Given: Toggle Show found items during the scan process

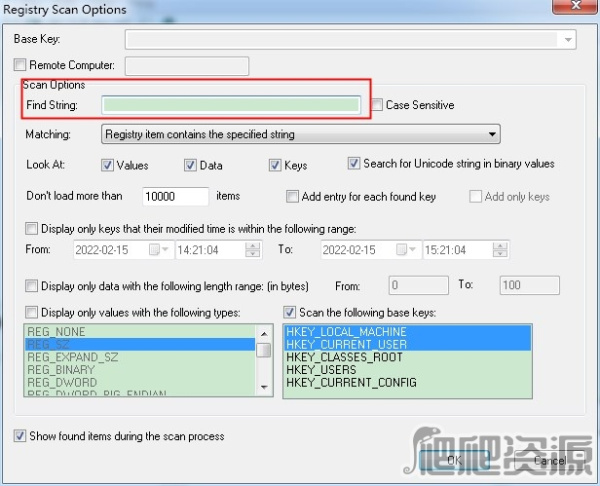Looking at the screenshot, I should [20, 435].
